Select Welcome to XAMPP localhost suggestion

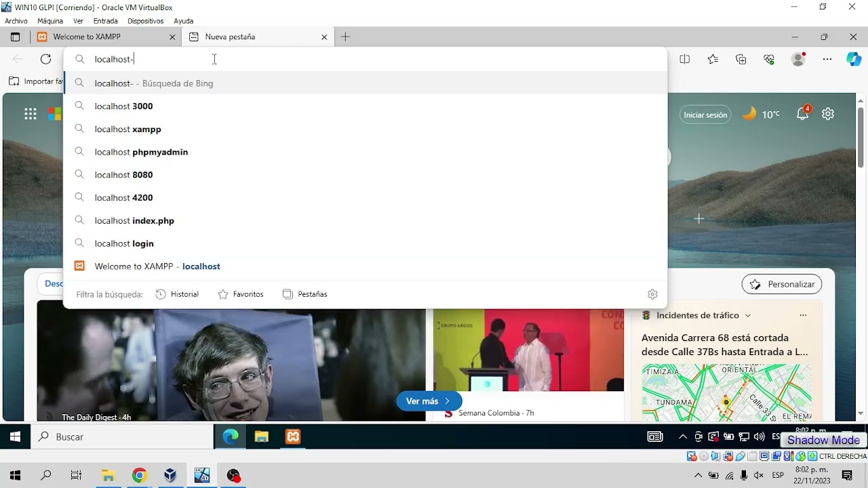(366, 266)
